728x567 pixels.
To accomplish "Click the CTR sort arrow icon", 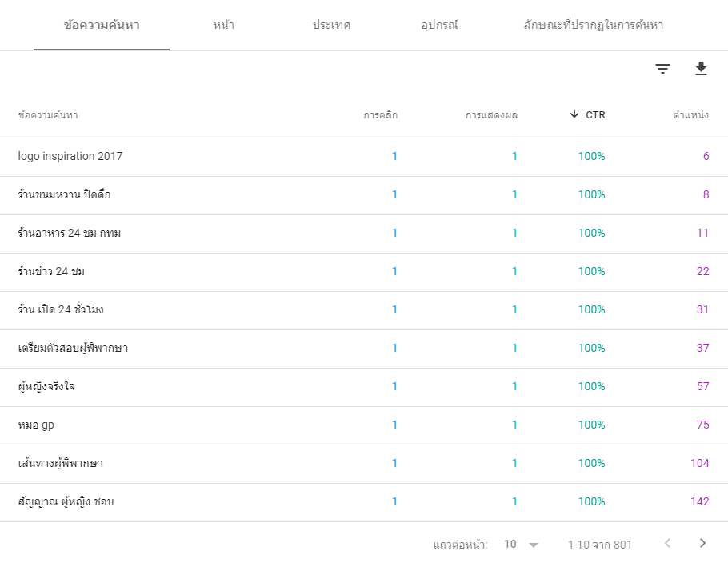I will point(574,114).
